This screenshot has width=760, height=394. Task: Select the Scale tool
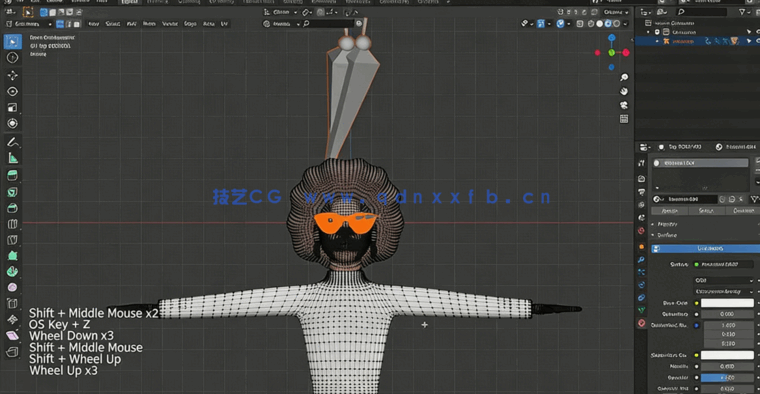(x=13, y=108)
